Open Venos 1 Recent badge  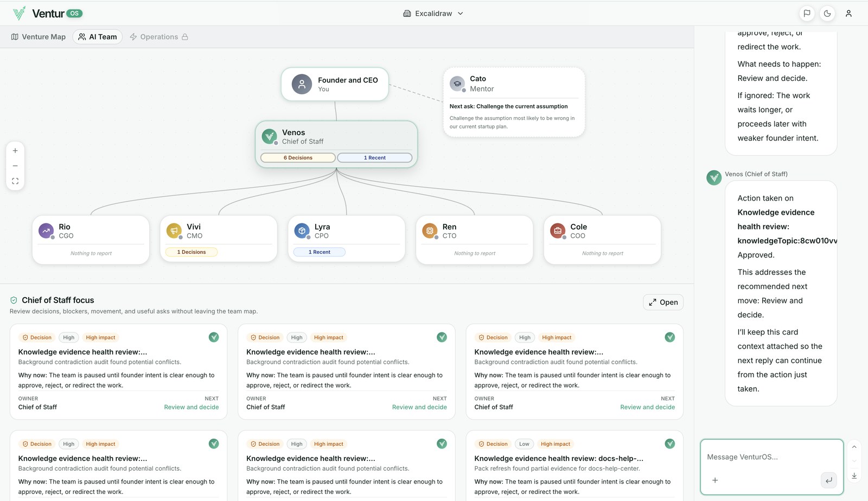tap(375, 158)
